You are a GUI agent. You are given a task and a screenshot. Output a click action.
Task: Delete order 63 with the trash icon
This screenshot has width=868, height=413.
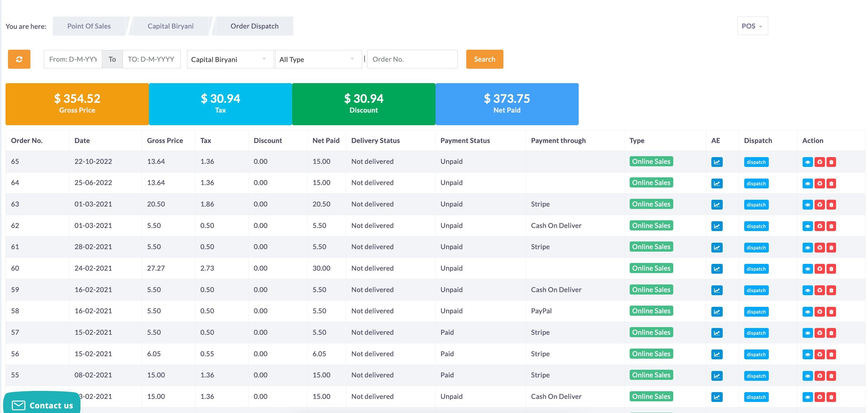pos(831,205)
